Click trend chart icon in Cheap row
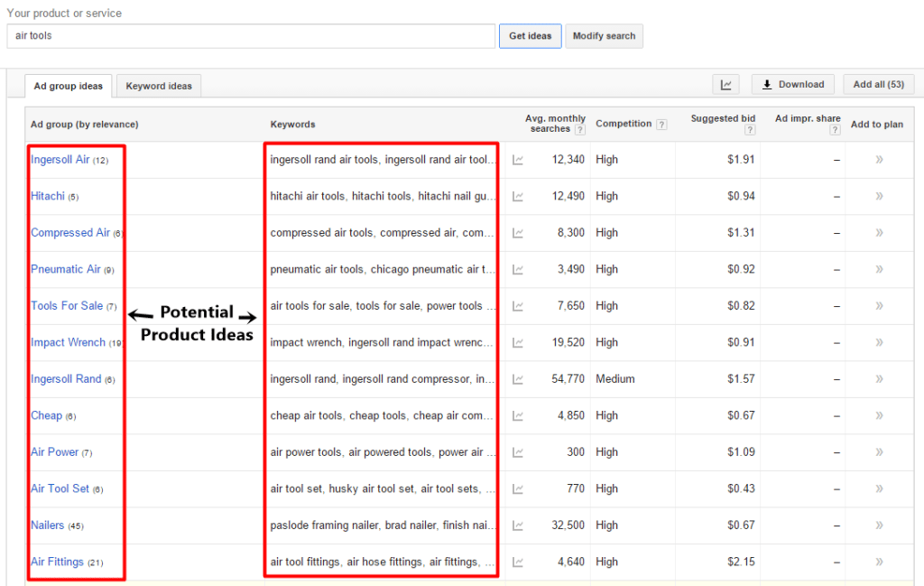This screenshot has height=586, width=924. click(x=518, y=416)
